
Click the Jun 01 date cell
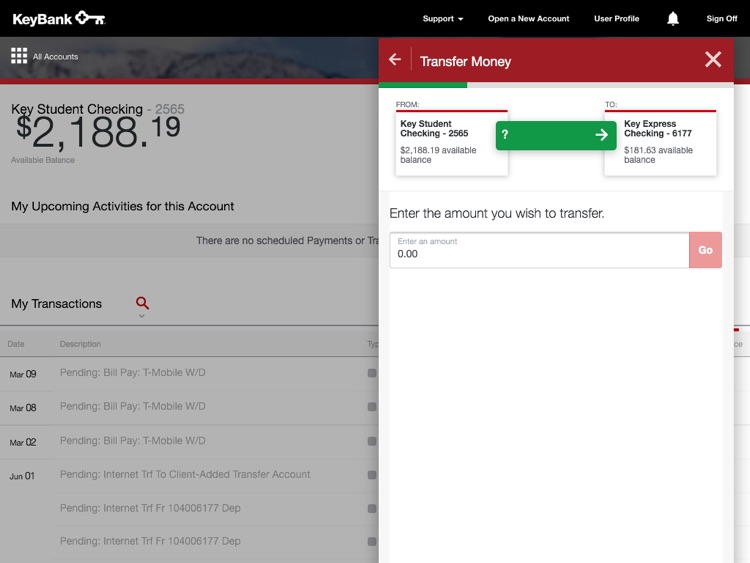pos(22,476)
